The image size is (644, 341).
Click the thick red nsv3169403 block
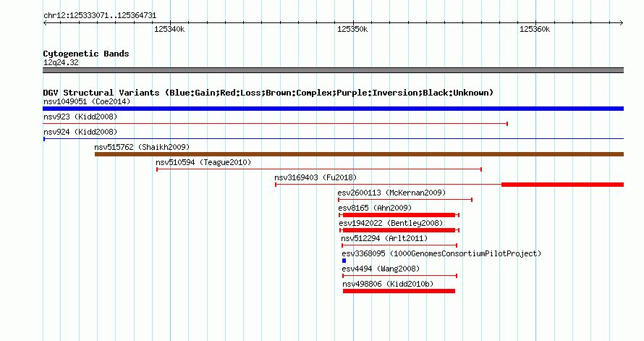coord(562,185)
